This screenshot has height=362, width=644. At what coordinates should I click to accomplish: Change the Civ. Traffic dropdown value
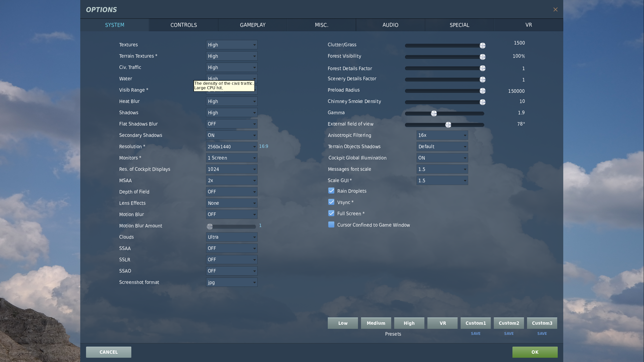[232, 67]
